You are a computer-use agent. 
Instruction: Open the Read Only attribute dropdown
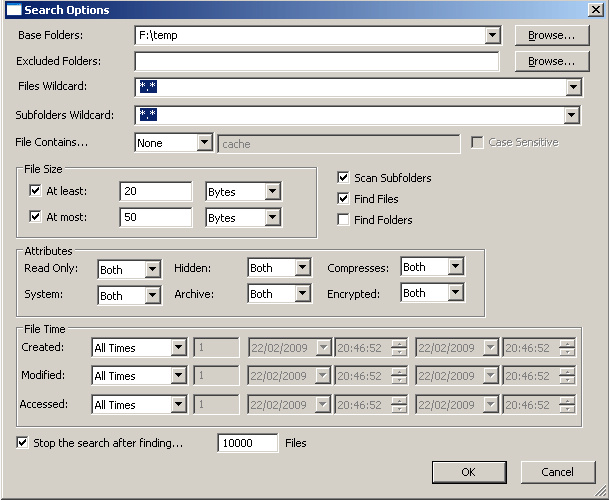(152, 269)
